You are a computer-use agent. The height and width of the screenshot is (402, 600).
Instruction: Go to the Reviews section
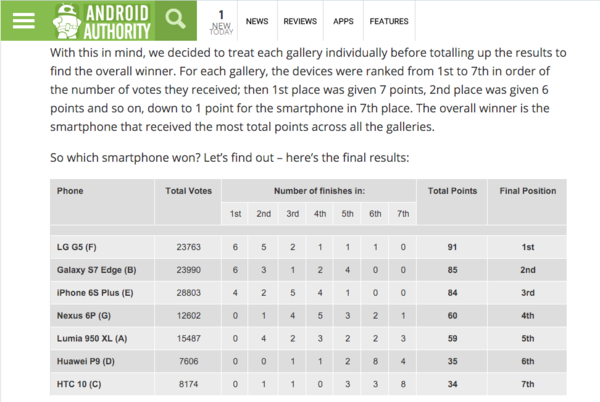tap(300, 21)
